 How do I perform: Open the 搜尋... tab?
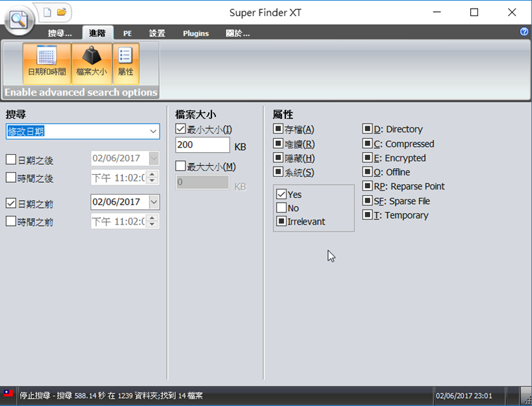coord(60,33)
